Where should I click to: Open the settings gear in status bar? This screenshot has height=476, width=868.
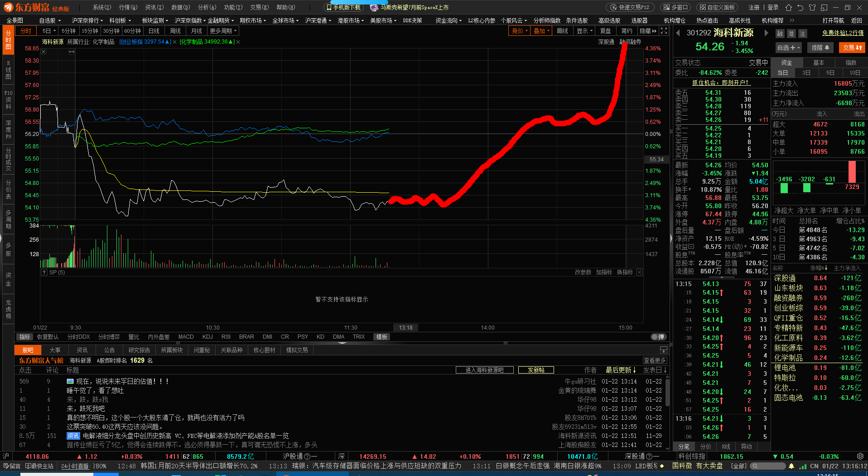tap(860, 456)
